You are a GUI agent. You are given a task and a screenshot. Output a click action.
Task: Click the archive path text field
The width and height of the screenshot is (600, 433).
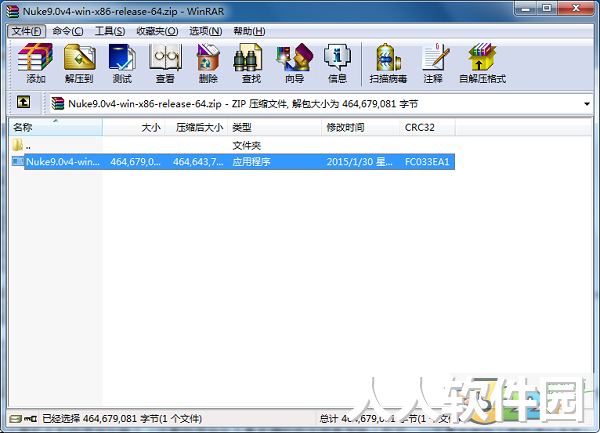click(x=319, y=104)
